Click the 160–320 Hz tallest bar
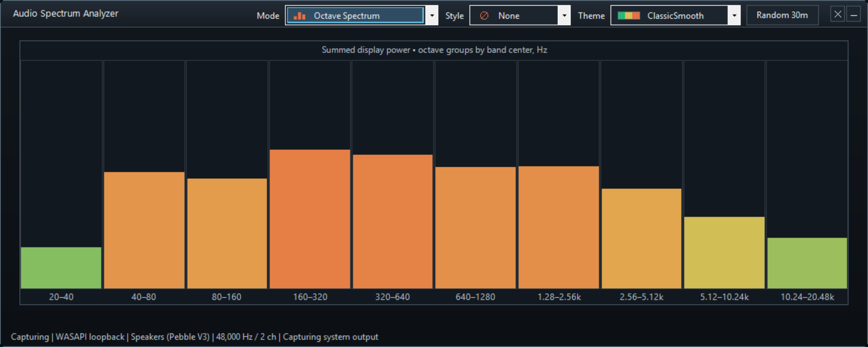Screen dimensions: 868x347 [310, 219]
